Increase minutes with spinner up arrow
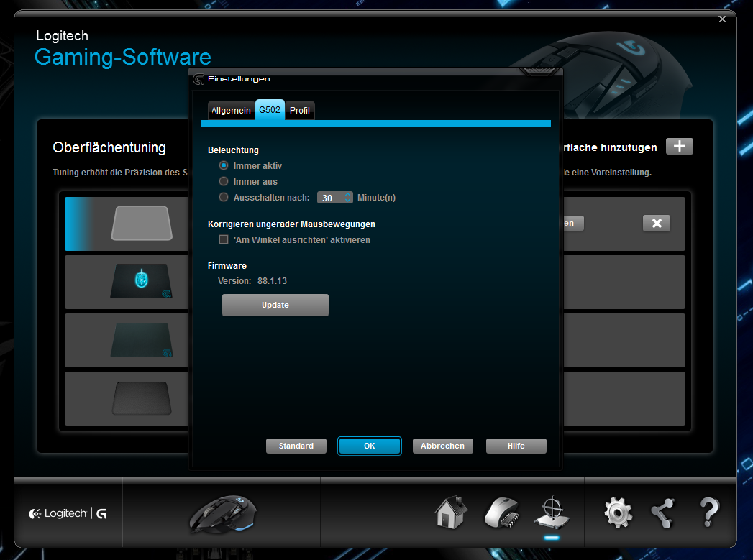This screenshot has width=753, height=560. [347, 194]
